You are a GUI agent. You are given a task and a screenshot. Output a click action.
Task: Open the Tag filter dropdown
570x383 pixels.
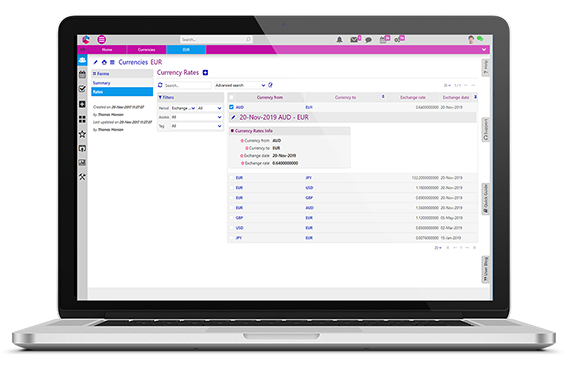(196, 126)
